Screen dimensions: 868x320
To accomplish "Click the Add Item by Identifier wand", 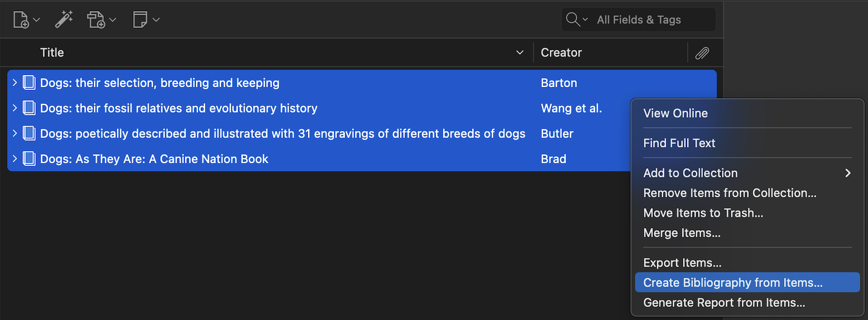I will (64, 20).
